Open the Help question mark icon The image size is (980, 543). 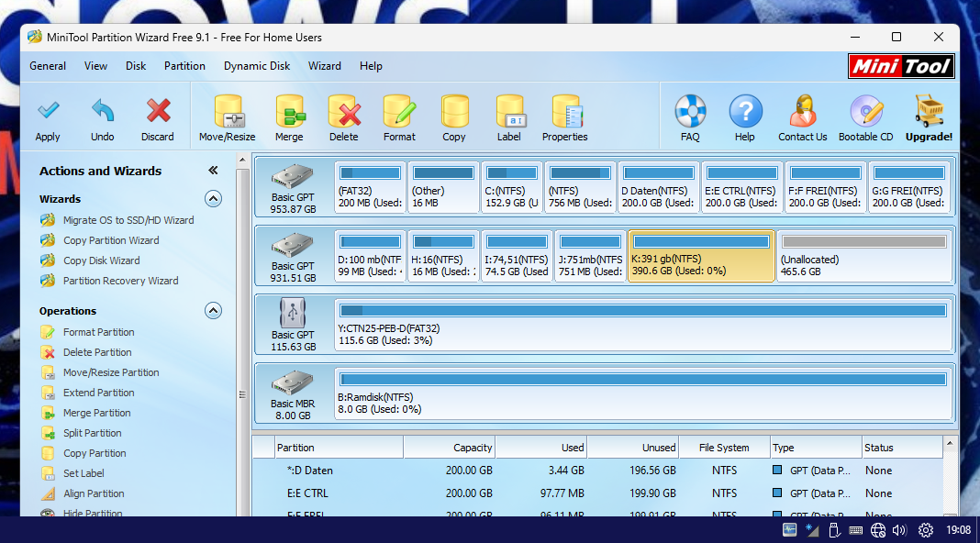(x=745, y=111)
